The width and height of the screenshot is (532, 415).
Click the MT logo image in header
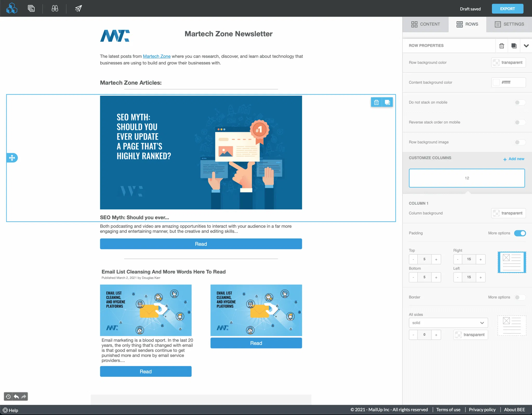(115, 36)
